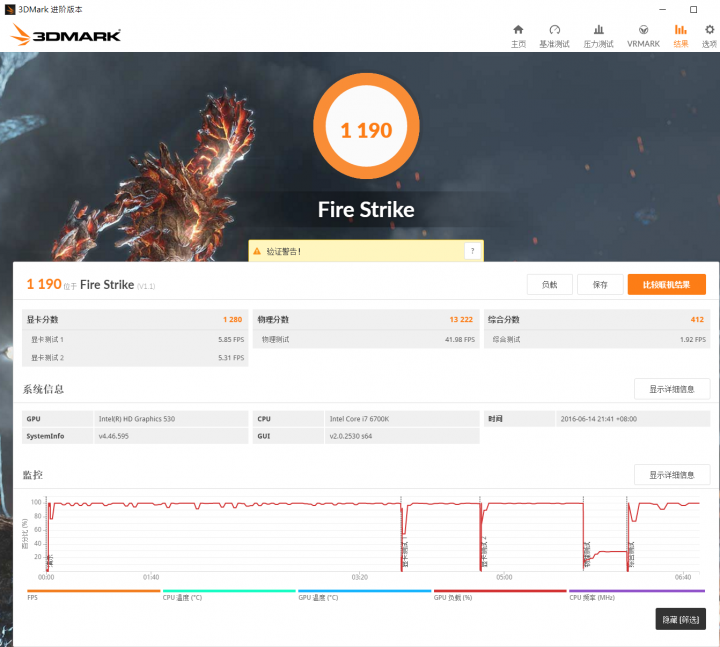The image size is (720, 647).
Task: Click the large 1 190 score circle
Action: 366,126
